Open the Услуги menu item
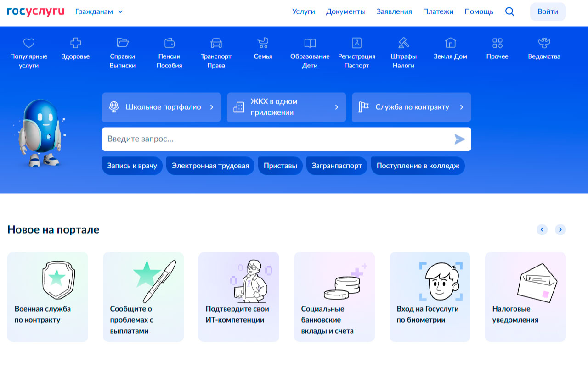 pos(304,11)
